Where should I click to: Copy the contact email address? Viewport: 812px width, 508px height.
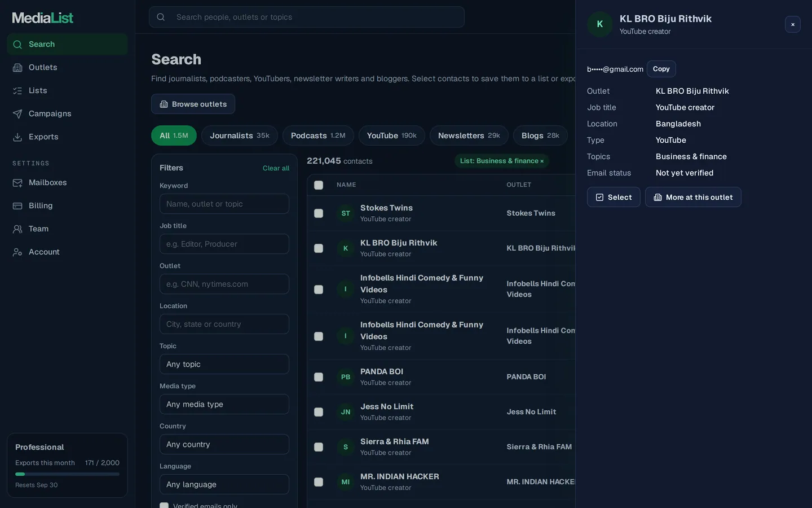(x=661, y=69)
